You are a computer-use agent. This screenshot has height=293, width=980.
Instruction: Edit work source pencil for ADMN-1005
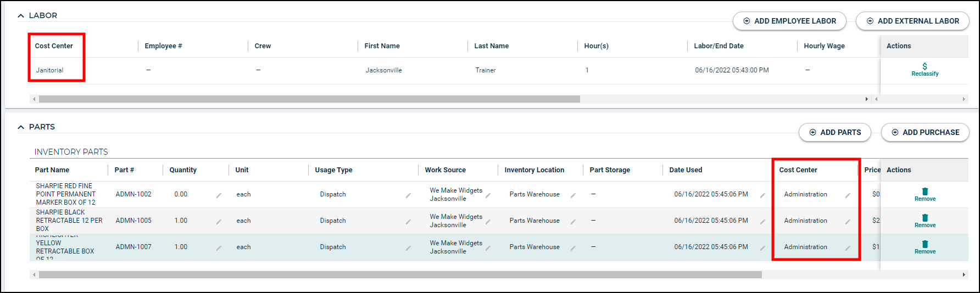pyautogui.click(x=488, y=222)
